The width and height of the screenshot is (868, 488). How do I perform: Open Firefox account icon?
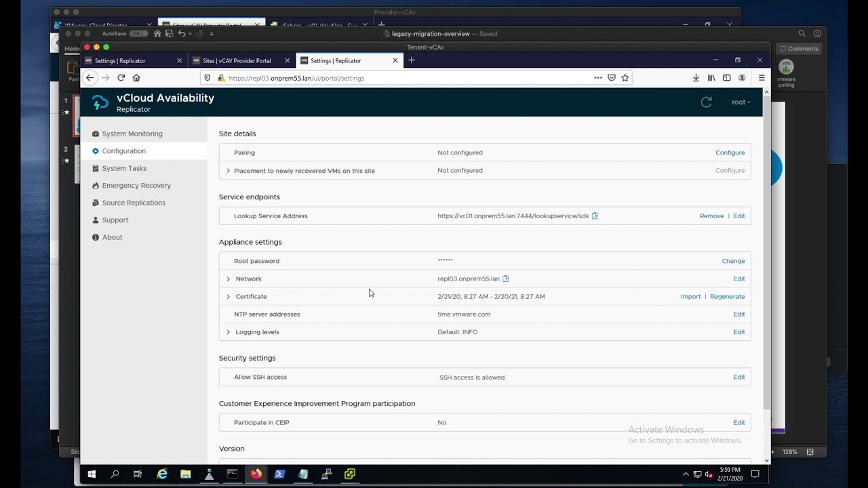click(742, 78)
